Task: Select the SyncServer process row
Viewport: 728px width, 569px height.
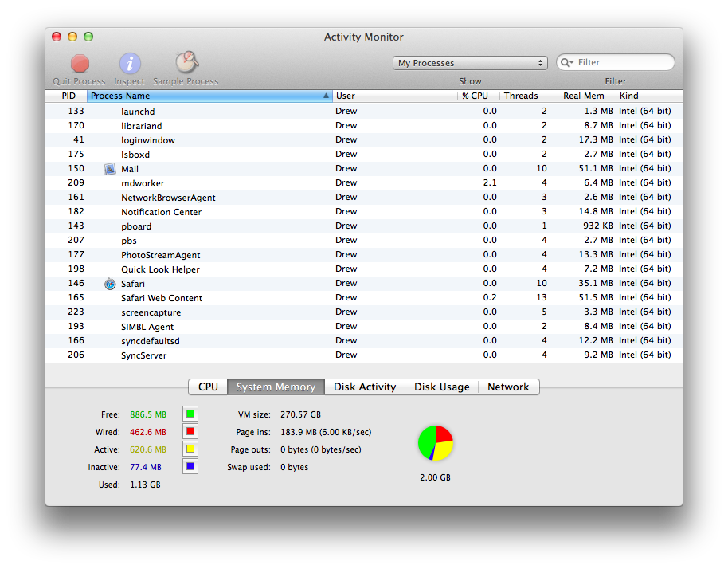Action: [x=364, y=355]
